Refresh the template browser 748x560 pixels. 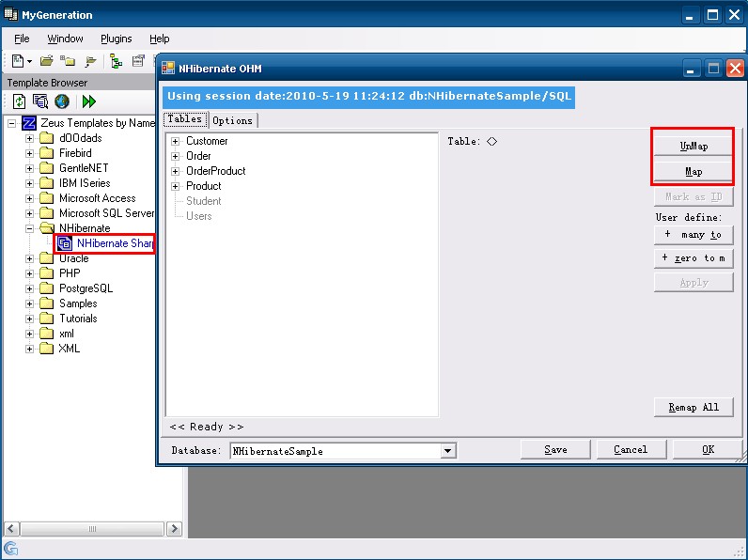click(x=19, y=101)
